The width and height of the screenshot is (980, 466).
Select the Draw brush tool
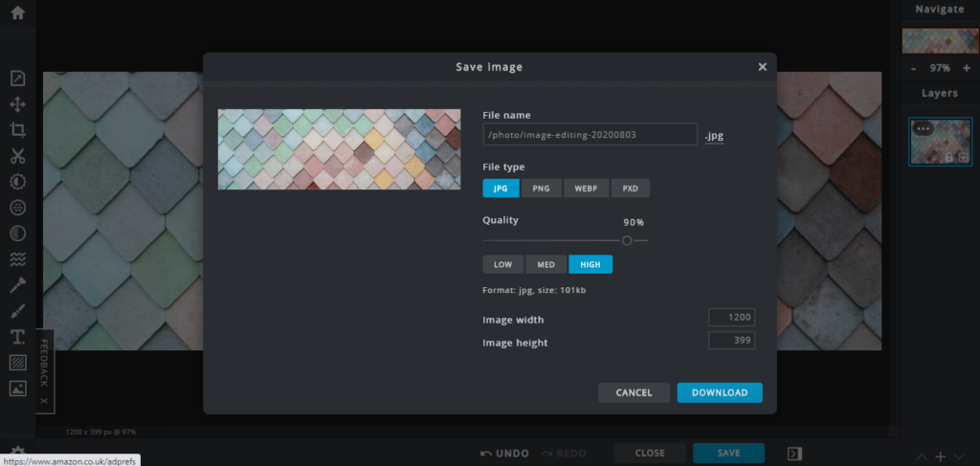[17, 311]
